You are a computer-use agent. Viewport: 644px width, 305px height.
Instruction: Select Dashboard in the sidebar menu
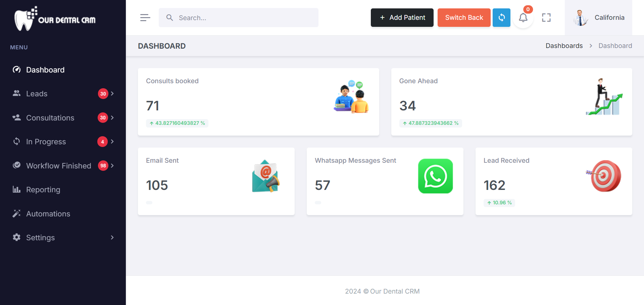coord(45,70)
